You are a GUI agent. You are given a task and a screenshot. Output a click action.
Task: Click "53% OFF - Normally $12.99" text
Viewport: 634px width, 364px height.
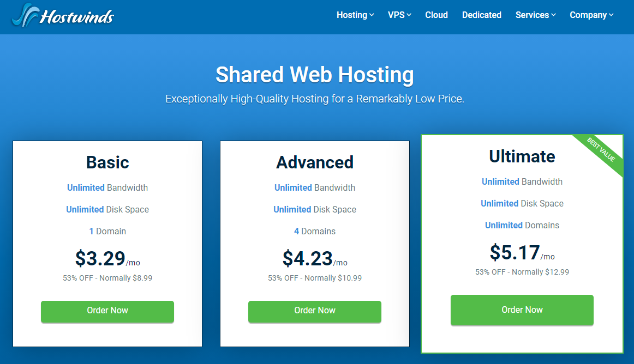(522, 272)
